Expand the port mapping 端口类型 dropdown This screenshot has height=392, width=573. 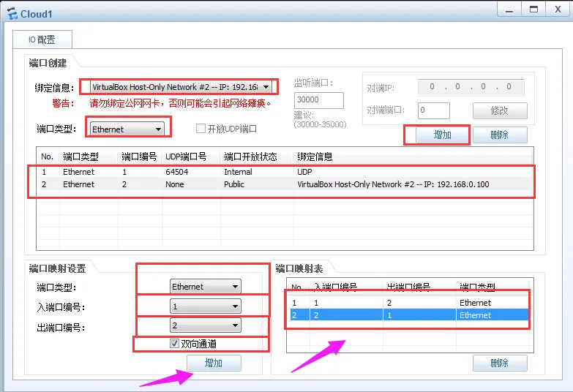pos(234,287)
